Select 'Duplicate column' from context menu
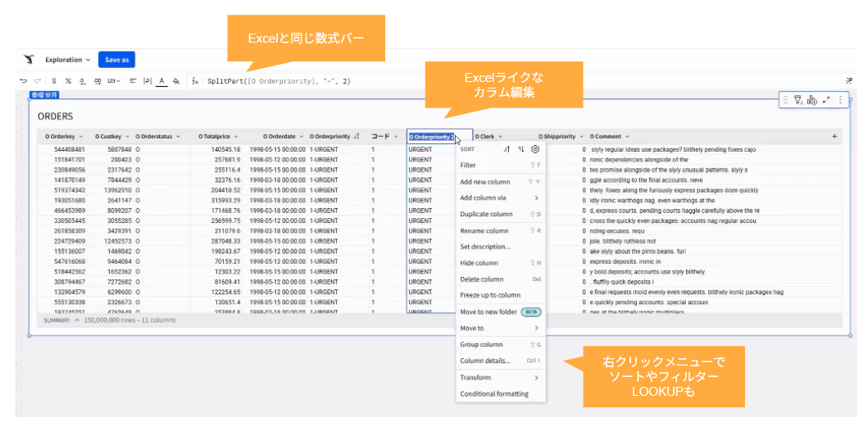This screenshot has width=868, height=427. tap(487, 214)
